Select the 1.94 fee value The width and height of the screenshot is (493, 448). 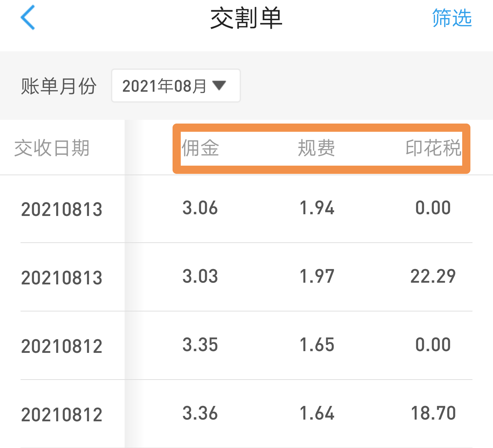click(x=317, y=208)
